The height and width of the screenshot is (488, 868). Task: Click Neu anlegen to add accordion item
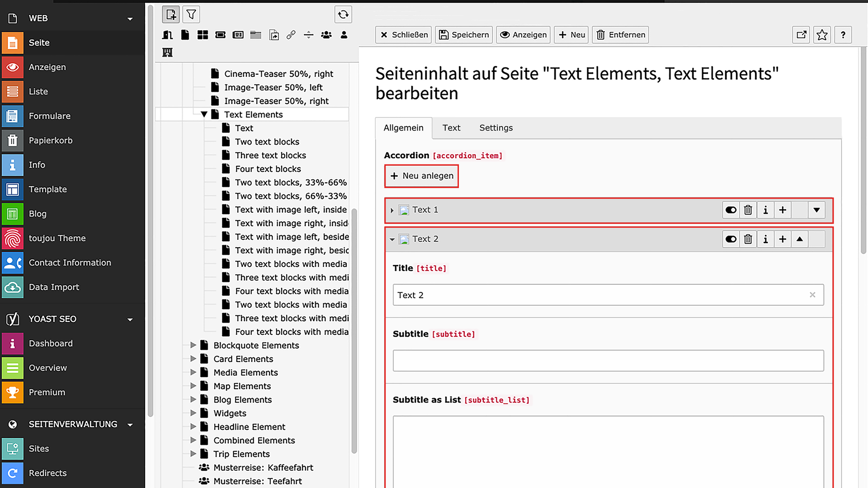click(x=421, y=176)
